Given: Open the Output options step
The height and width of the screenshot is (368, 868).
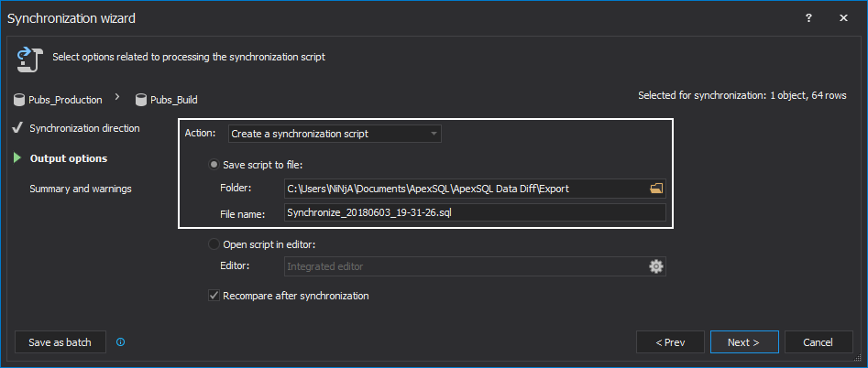Looking at the screenshot, I should coord(69,158).
